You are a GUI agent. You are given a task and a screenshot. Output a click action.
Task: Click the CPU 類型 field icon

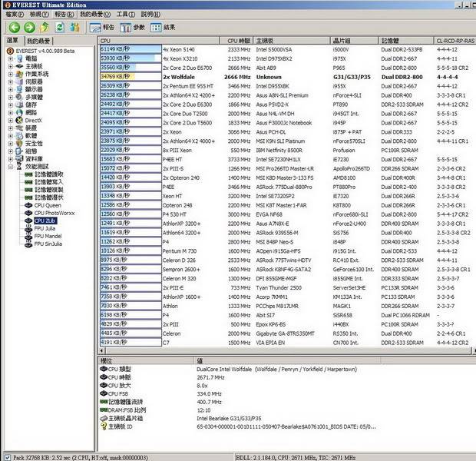point(104,369)
